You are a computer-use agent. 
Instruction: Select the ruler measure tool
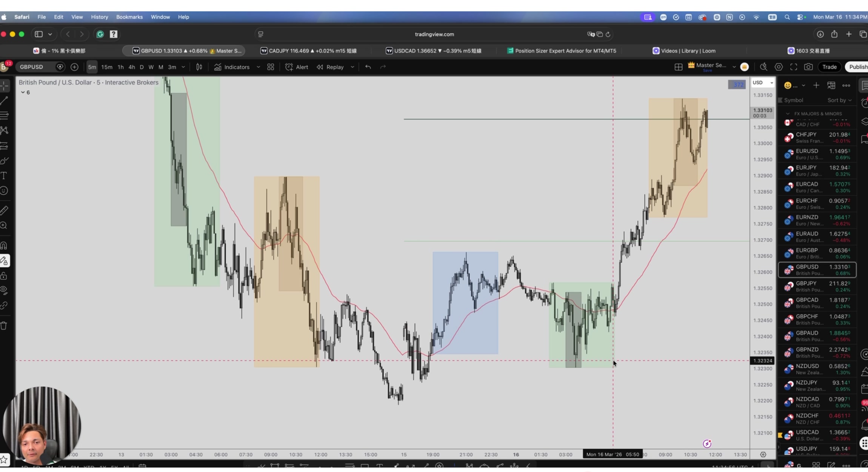tap(4, 210)
